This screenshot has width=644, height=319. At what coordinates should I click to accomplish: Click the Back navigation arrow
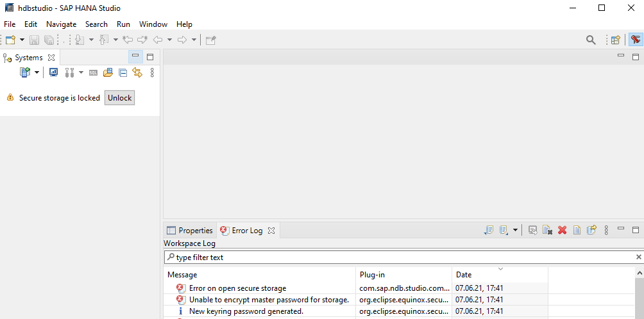[x=158, y=40]
